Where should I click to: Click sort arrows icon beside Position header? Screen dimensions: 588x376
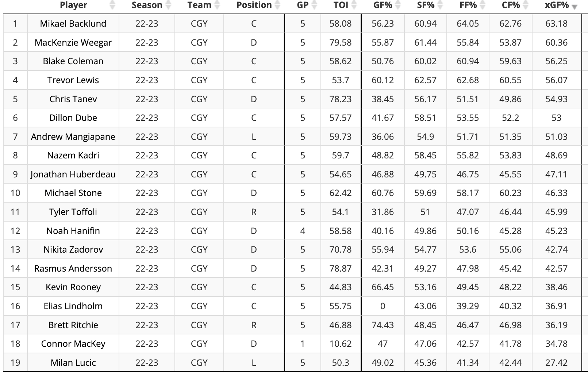[x=277, y=5]
